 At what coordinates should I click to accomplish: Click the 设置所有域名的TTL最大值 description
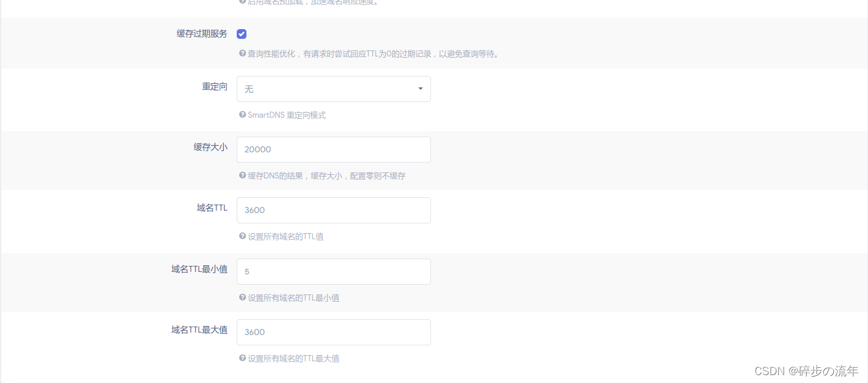tap(293, 359)
